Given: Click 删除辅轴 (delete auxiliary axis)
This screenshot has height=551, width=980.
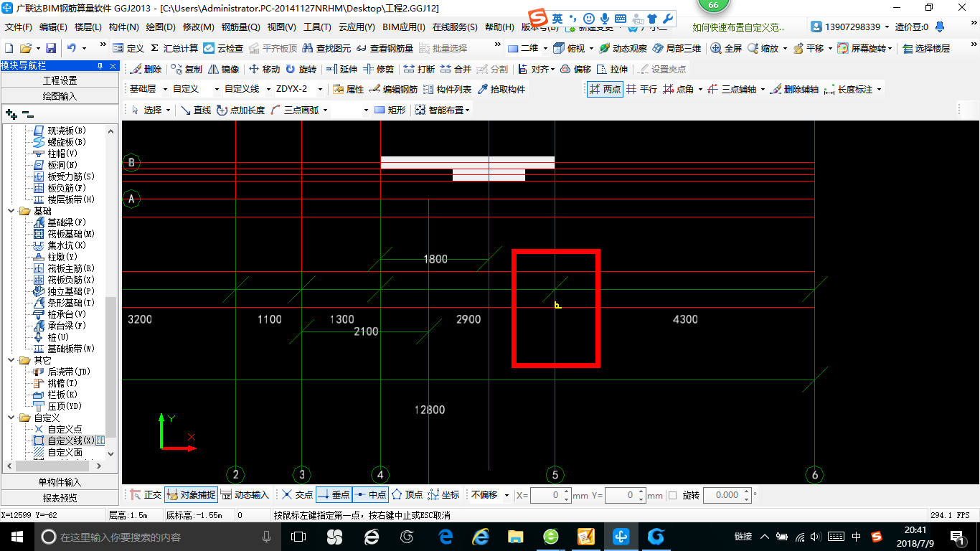Looking at the screenshot, I should [794, 90].
